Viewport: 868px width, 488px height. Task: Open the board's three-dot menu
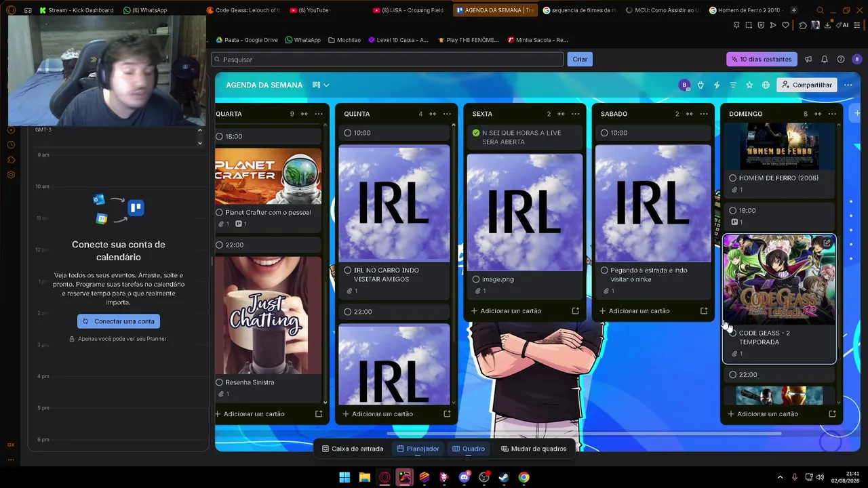pyautogui.click(x=848, y=85)
